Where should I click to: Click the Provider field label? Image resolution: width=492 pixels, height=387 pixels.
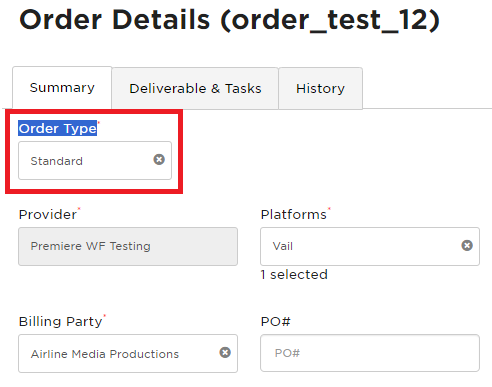tap(48, 215)
